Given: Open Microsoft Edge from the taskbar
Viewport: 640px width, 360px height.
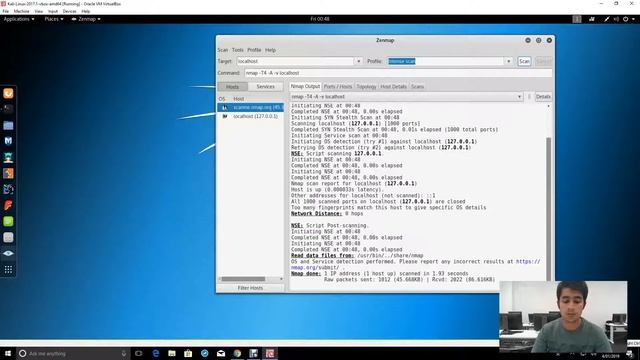Looking at the screenshot, I should tap(156, 353).
